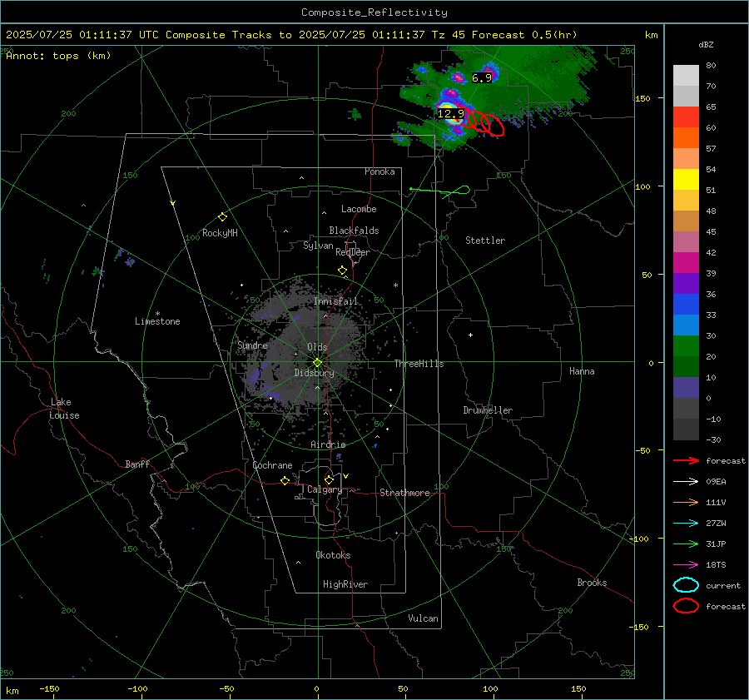Select the 39 dBZ purple color swatch
Image resolution: width=749 pixels, height=700 pixels.
686,283
